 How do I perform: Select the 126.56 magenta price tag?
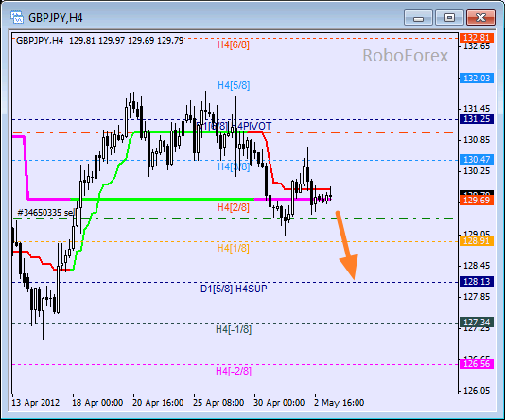click(477, 364)
